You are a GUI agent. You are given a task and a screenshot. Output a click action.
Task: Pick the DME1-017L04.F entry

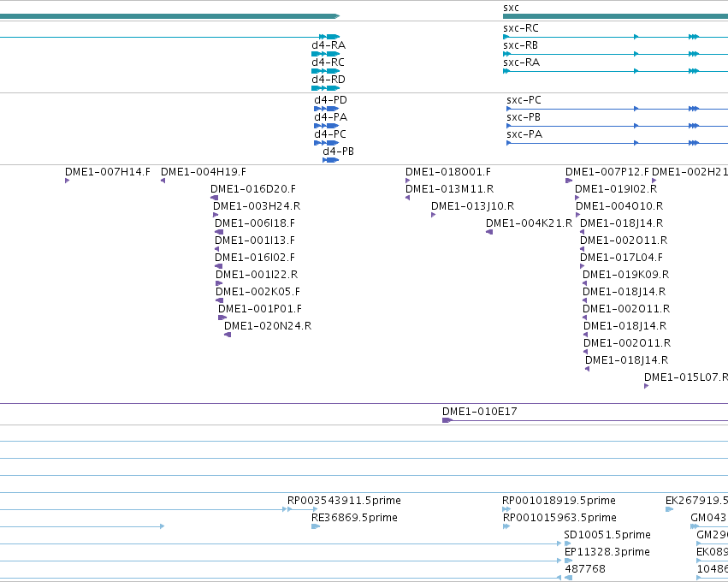(622, 258)
